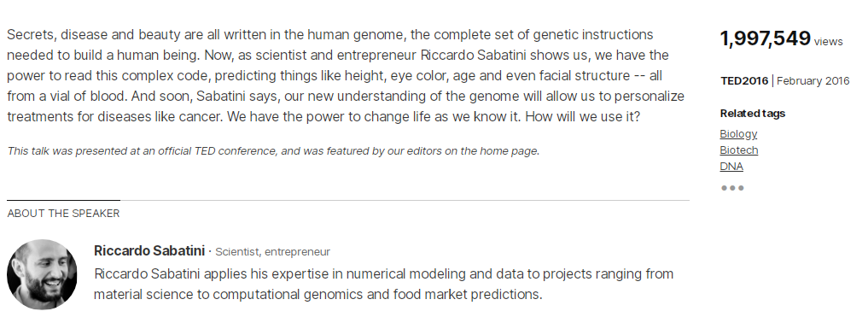Click the TED2016 event label
Viewport: 868px width, 323px height.
pos(744,81)
